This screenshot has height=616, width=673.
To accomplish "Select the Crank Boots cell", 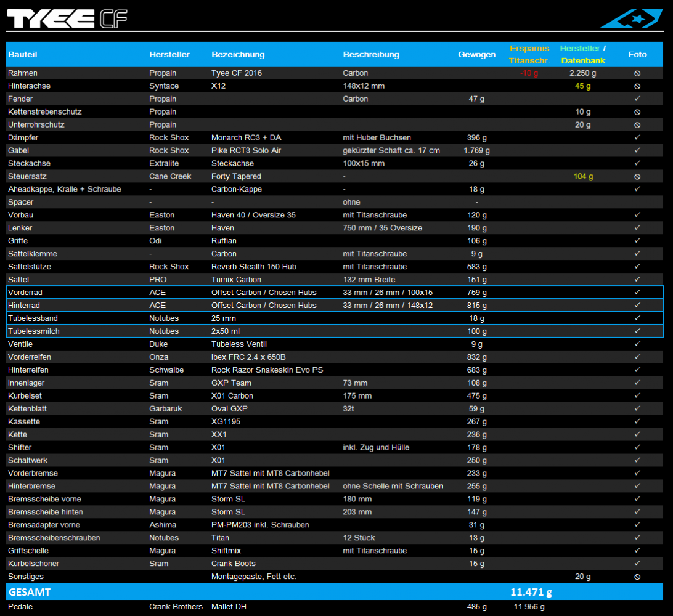I will pyautogui.click(x=234, y=563).
